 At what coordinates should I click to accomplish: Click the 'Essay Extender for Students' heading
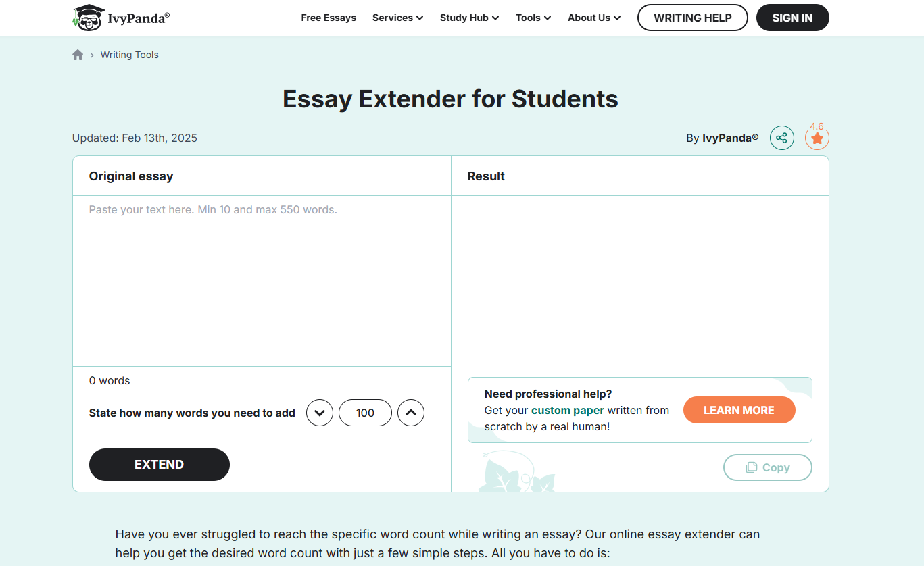point(450,99)
